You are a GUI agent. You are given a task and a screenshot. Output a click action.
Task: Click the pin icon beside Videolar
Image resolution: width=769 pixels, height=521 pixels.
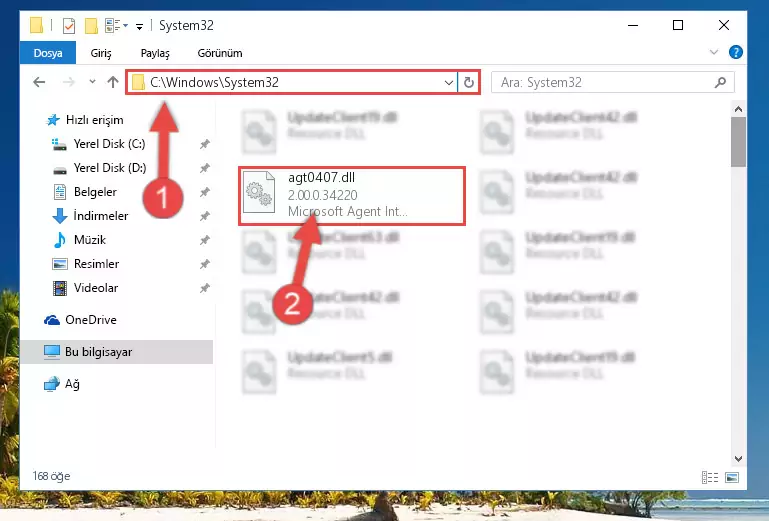tap(205, 288)
